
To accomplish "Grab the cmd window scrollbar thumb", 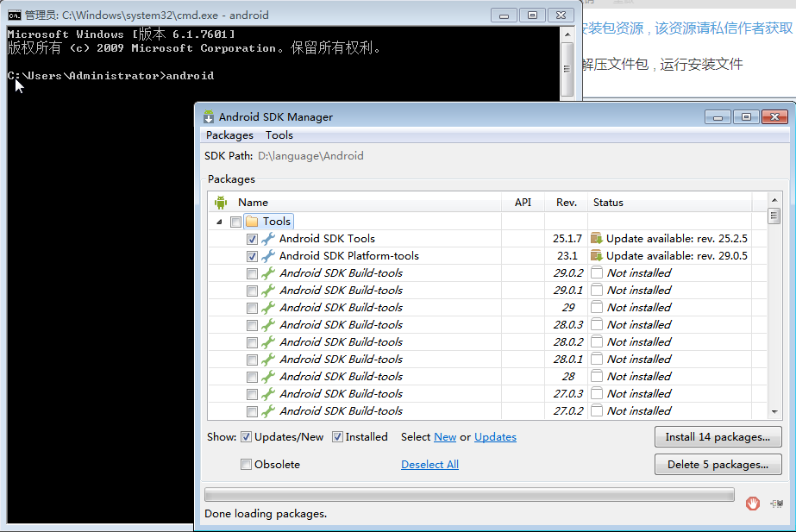I will coord(567,69).
